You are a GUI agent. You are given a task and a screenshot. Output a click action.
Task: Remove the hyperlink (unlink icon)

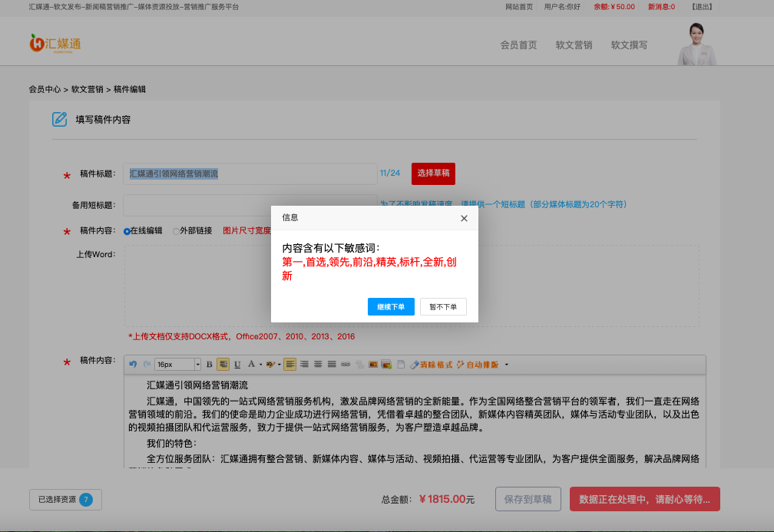(359, 364)
